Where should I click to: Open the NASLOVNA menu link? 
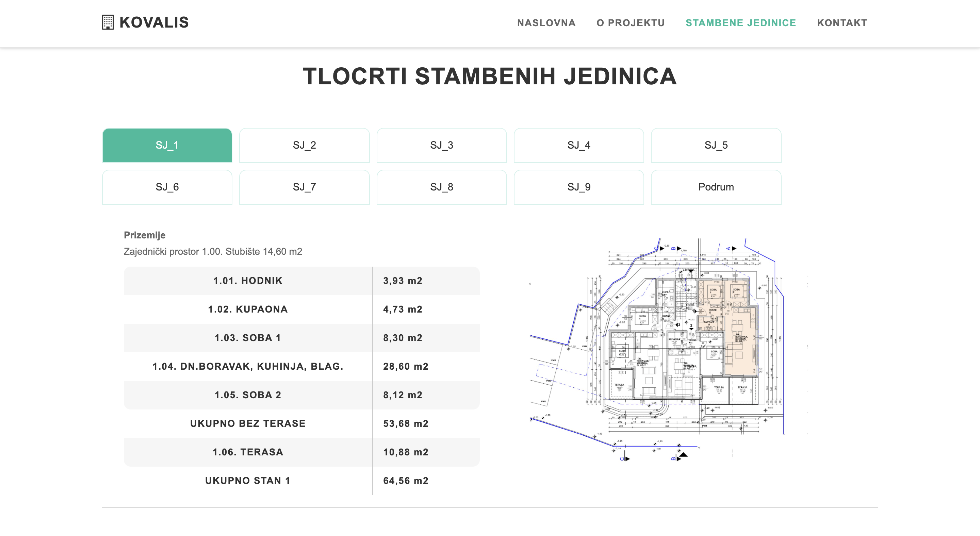[546, 23]
